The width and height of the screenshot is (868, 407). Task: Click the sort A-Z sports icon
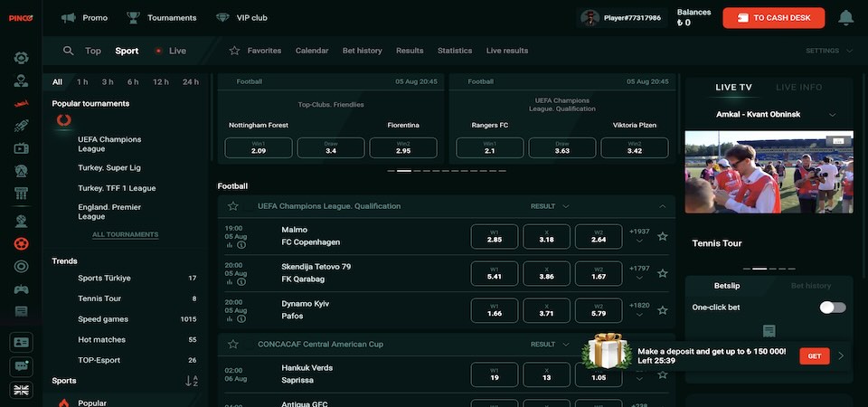191,381
